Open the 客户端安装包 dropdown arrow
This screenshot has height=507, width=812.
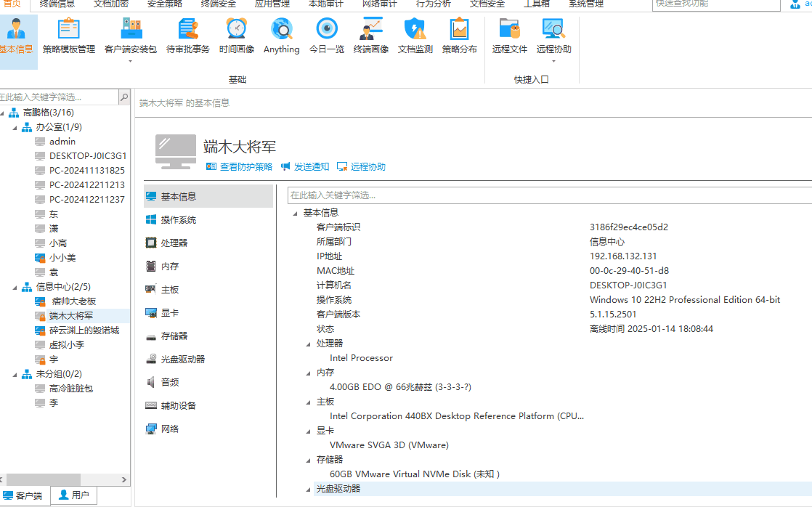click(130, 62)
